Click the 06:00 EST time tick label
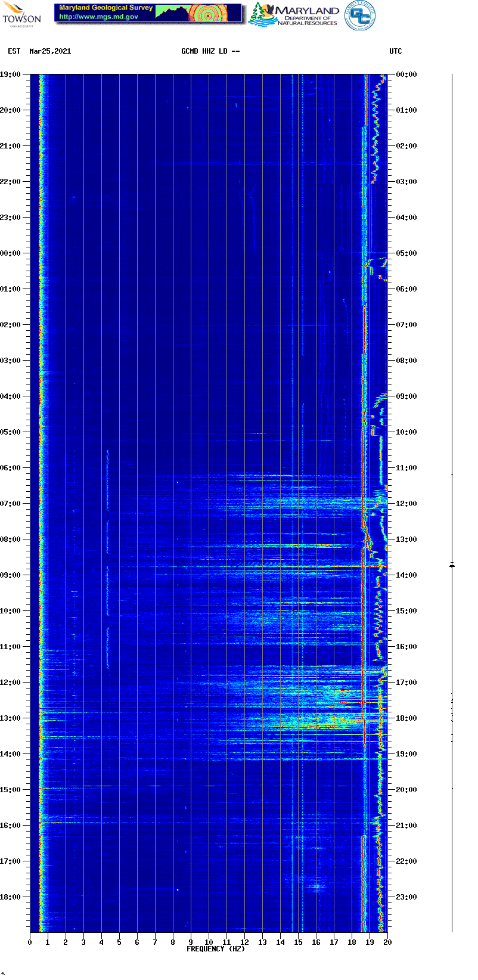 coord(10,468)
